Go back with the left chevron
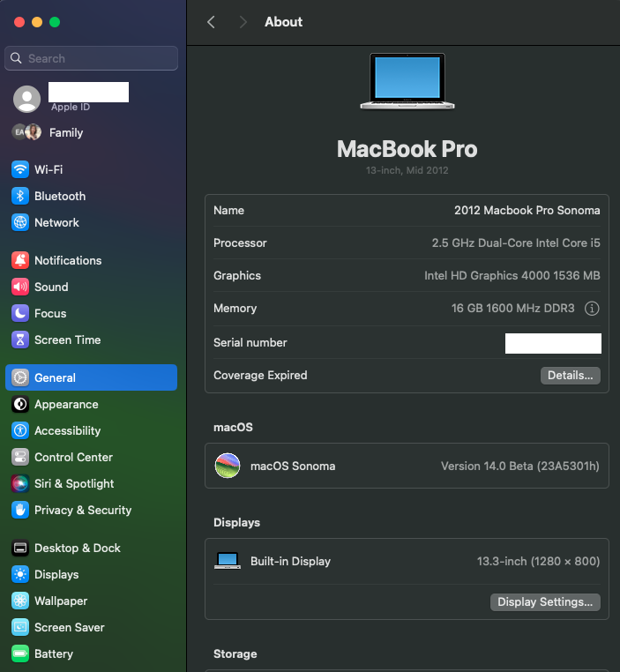This screenshot has width=620, height=672. (x=211, y=22)
